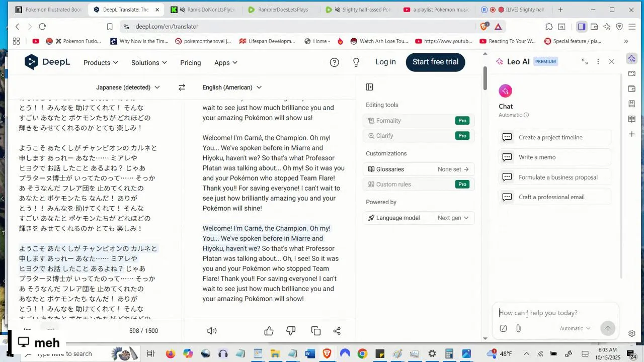The width and height of the screenshot is (644, 362).
Task: Open sidebar settings gear
Action: 632,333
